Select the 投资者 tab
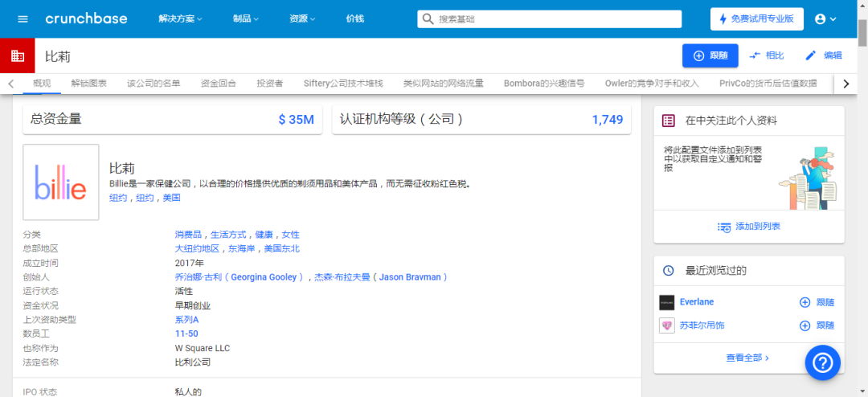This screenshot has width=868, height=397. click(x=269, y=84)
